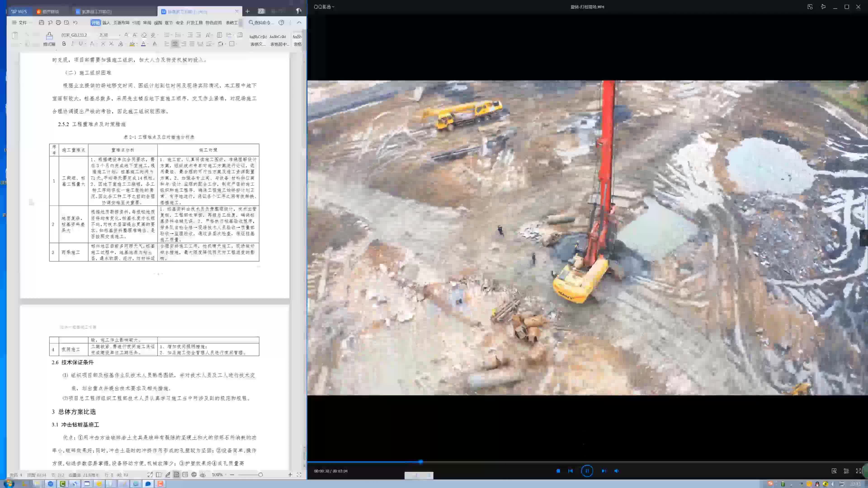Toggle underline formatting
Image resolution: width=868 pixels, height=488 pixels.
coord(80,44)
